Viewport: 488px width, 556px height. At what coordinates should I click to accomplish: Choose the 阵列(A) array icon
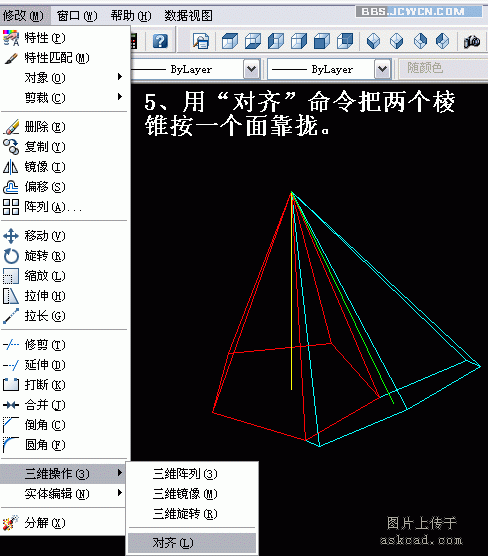coord(11,207)
